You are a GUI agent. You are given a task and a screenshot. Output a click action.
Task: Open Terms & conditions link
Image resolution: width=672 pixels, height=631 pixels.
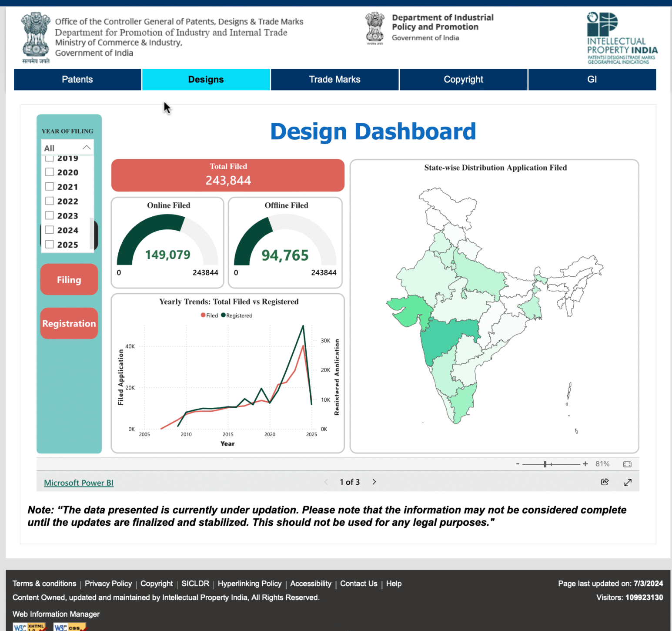(44, 584)
